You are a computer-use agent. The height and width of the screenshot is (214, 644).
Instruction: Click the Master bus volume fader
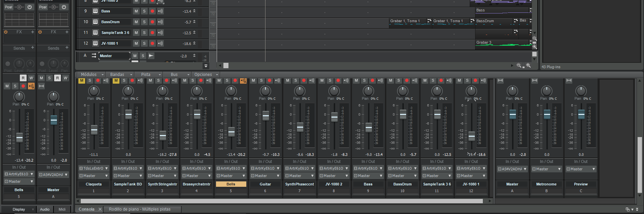pos(513,115)
